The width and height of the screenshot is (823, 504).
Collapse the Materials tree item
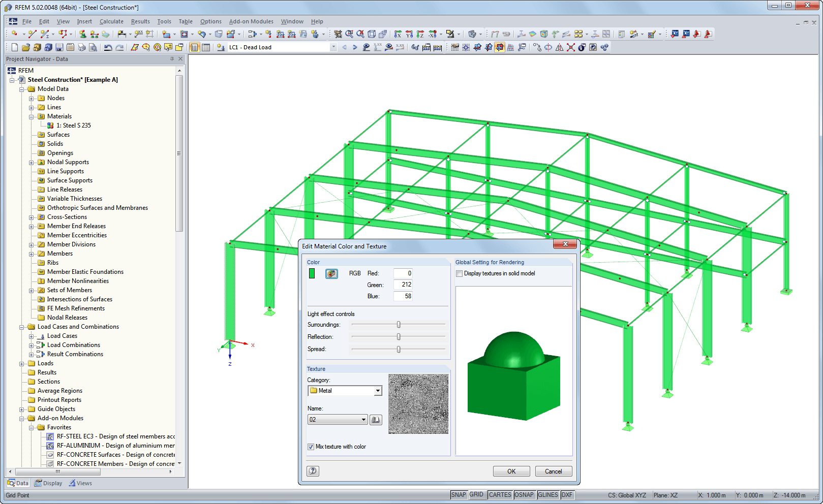coord(31,117)
